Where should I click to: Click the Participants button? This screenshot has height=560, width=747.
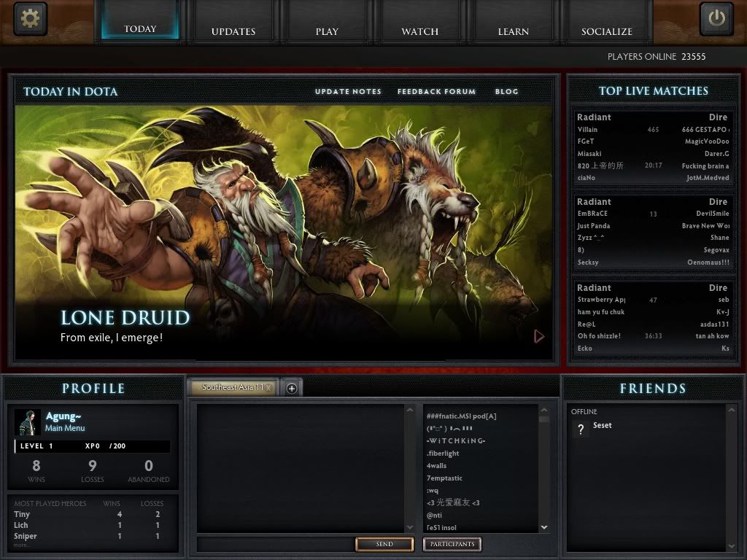coord(452,544)
